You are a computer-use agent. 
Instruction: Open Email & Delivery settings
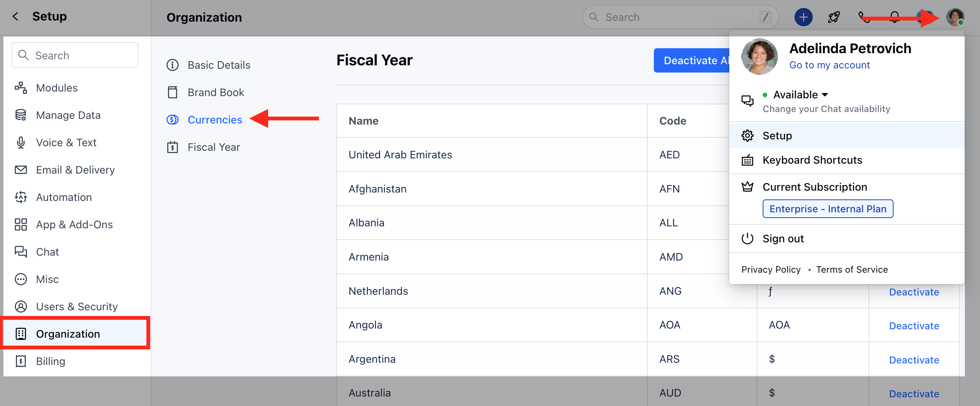point(75,170)
